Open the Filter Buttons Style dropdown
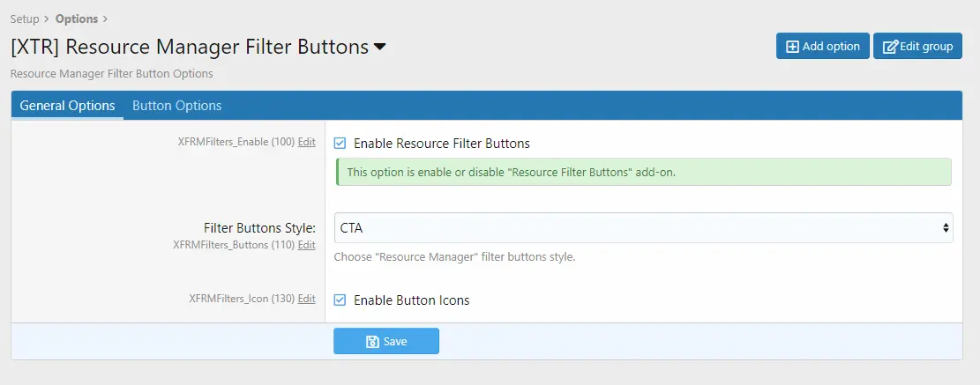Viewport: 980px width, 385px height. coord(643,228)
